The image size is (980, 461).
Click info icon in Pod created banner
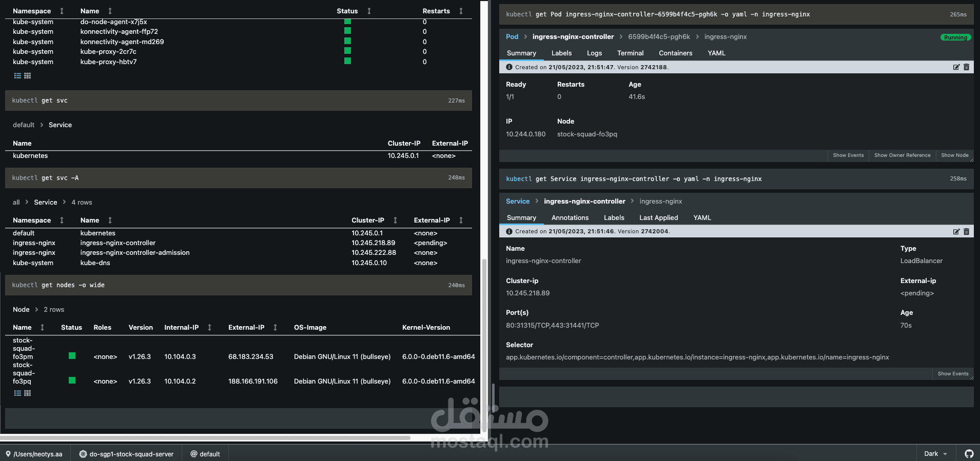509,67
